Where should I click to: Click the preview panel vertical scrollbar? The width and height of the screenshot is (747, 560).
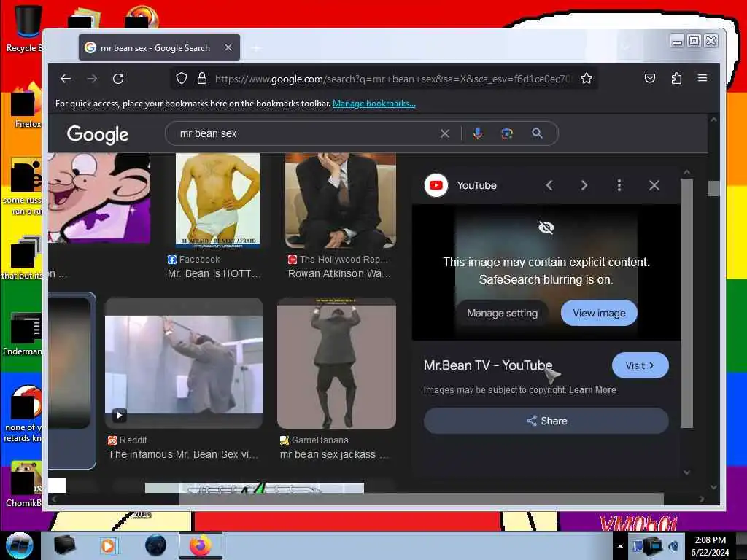(686, 303)
